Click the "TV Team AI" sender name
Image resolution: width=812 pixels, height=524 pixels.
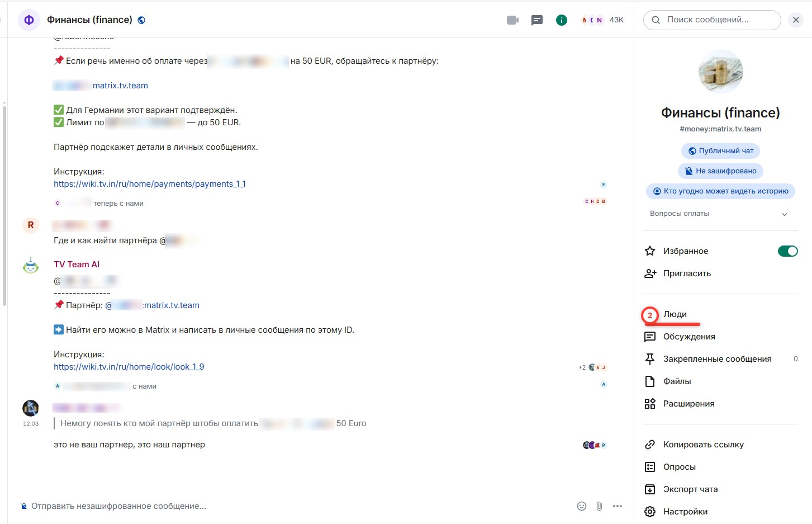click(77, 265)
